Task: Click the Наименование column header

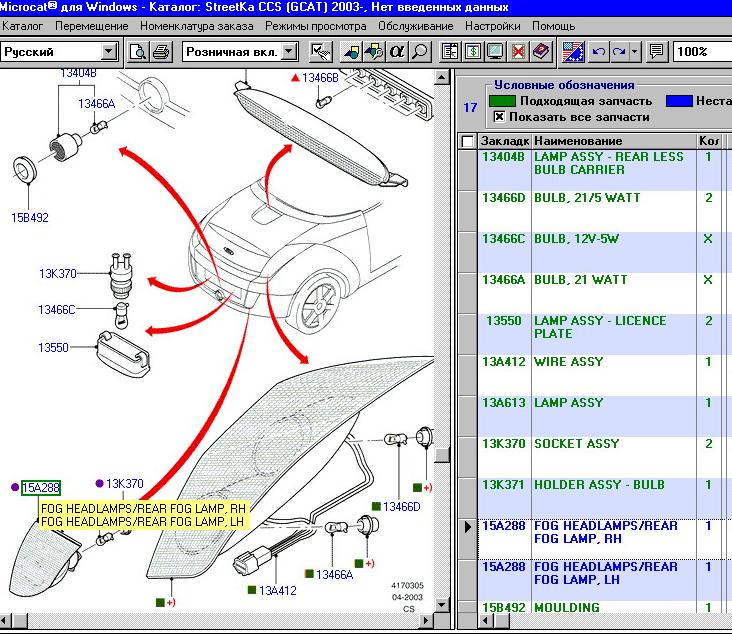Action: click(614, 141)
